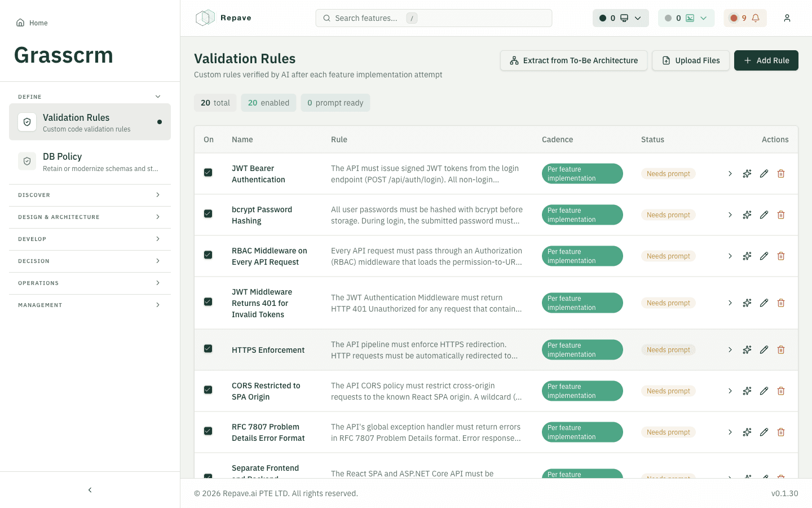Edit the HTTPS Enforcement rule

pyautogui.click(x=764, y=350)
